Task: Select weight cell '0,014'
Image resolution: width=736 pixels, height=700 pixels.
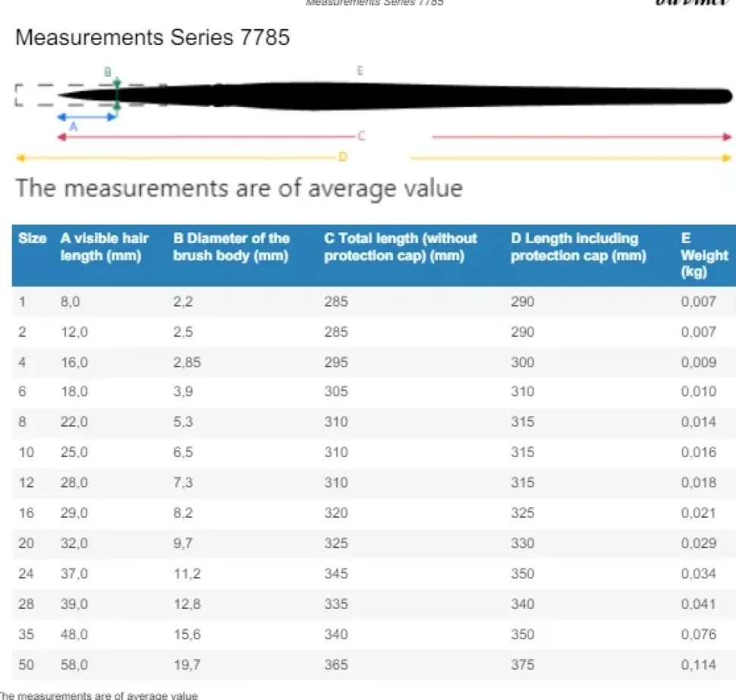Action: tap(699, 422)
